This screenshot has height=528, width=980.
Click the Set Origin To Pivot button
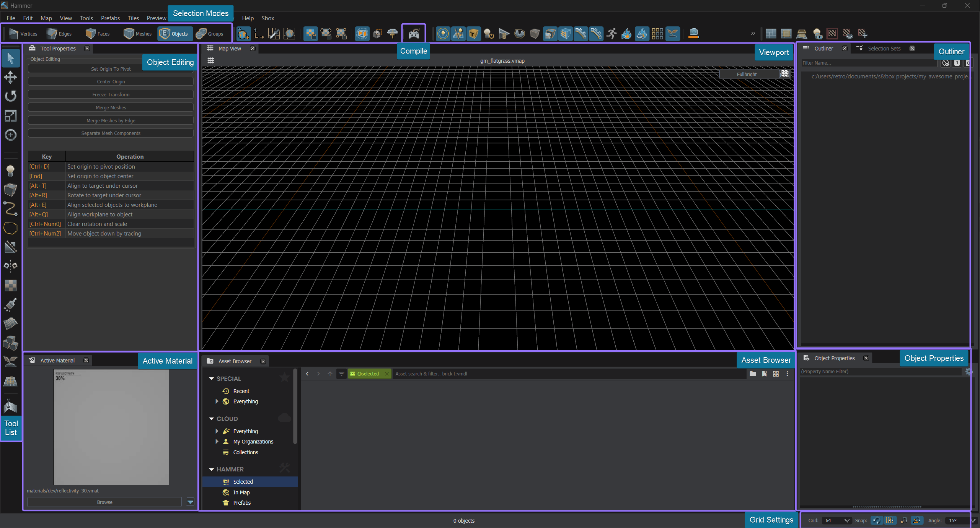click(x=111, y=69)
